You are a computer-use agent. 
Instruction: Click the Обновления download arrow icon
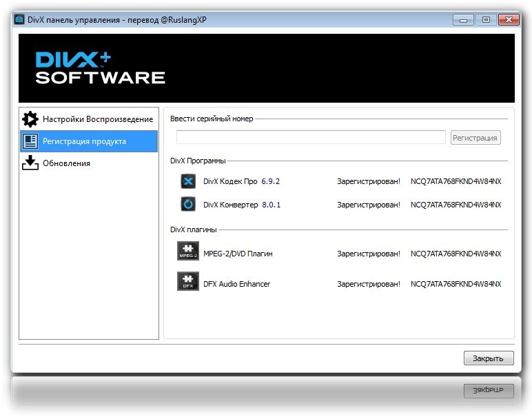(30, 163)
